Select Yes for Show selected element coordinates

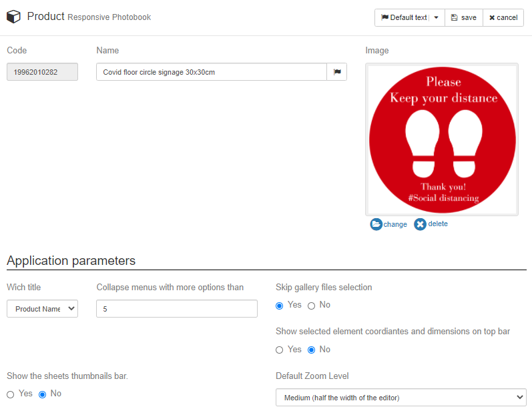point(279,350)
